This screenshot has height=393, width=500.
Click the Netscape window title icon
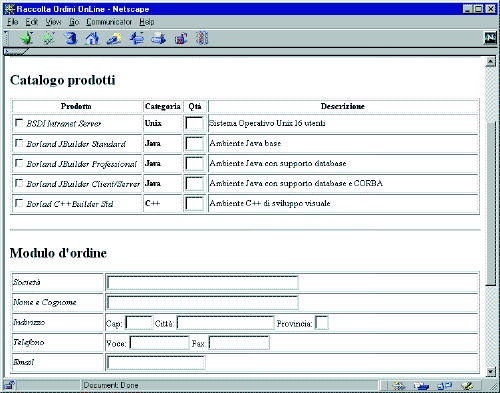point(10,9)
